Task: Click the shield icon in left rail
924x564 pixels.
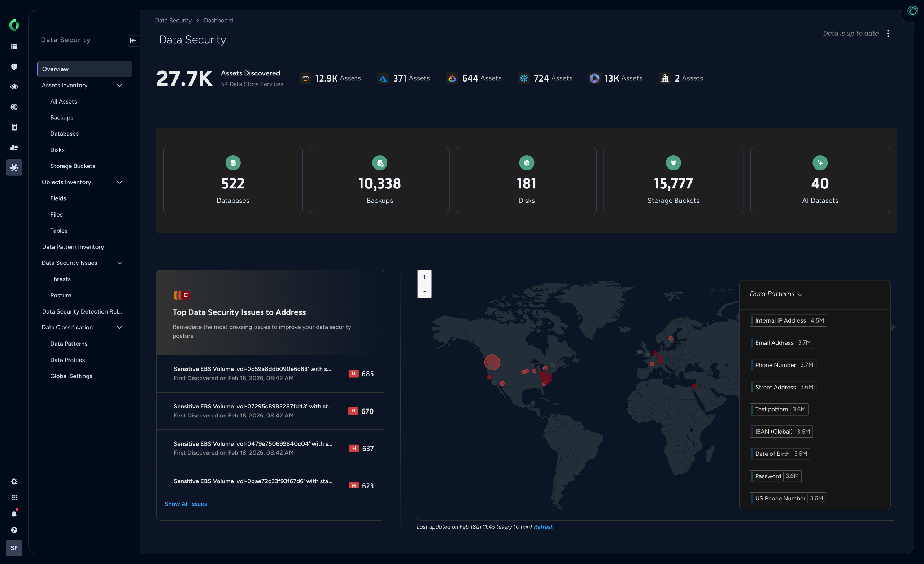Action: coord(14,66)
